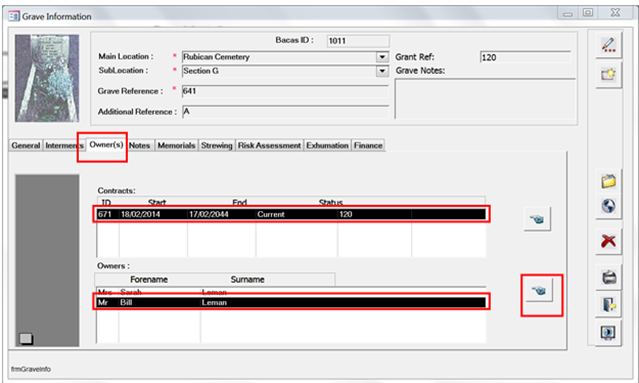
Task: Click the monitor screen icon at bottom
Action: 608,333
